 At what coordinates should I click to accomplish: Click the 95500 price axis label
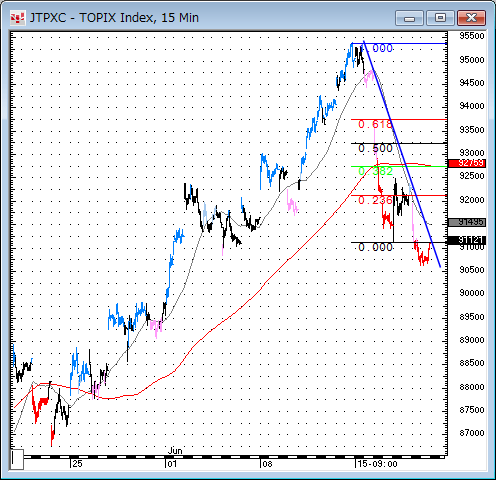(472, 36)
